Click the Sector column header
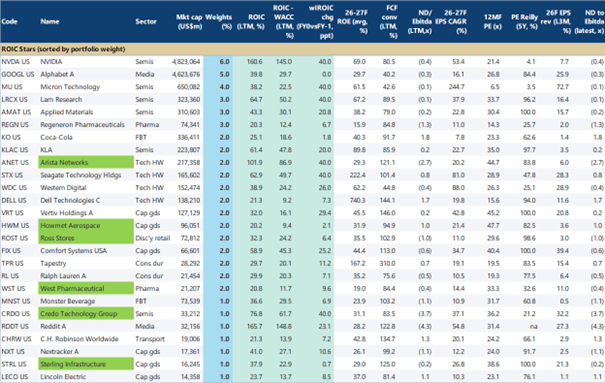The image size is (605, 383). 146,22
